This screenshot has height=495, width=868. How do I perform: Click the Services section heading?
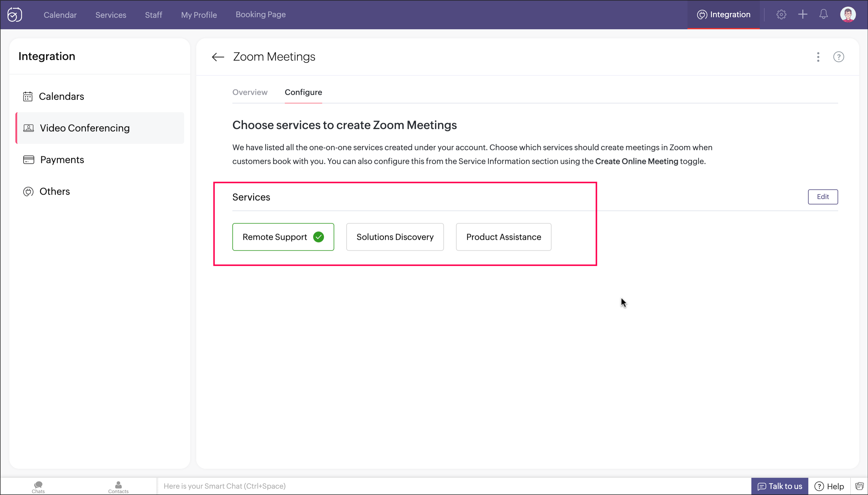point(251,197)
